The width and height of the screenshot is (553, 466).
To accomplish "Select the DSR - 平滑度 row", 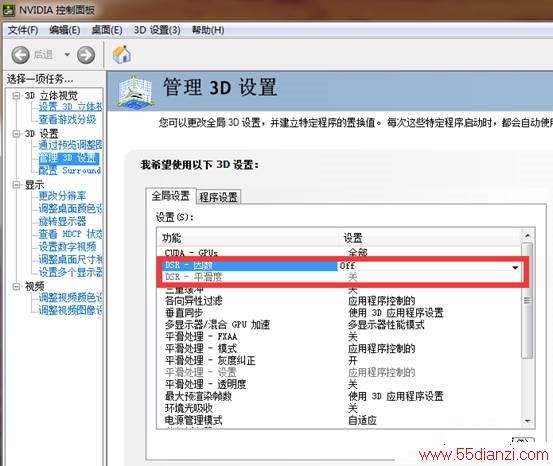I will (340, 277).
